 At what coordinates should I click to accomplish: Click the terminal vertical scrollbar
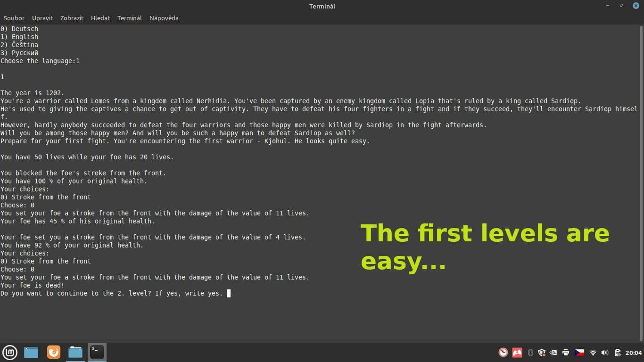[x=641, y=183]
